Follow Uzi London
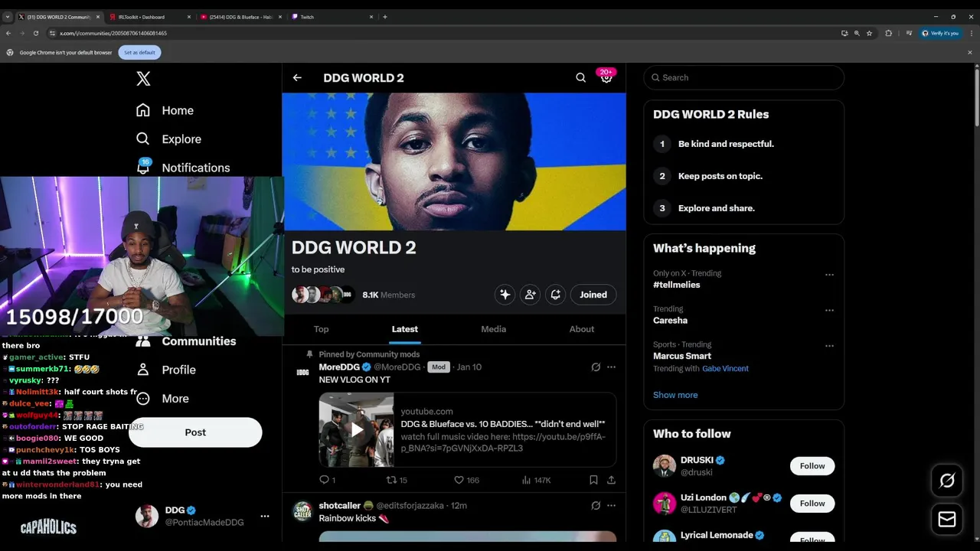The height and width of the screenshot is (551, 980). point(812,504)
